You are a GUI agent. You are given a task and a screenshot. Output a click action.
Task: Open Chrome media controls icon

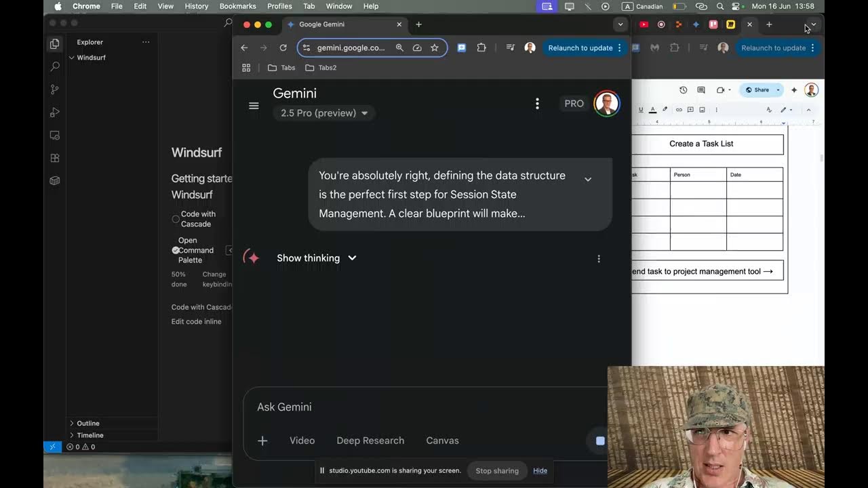pos(511,48)
